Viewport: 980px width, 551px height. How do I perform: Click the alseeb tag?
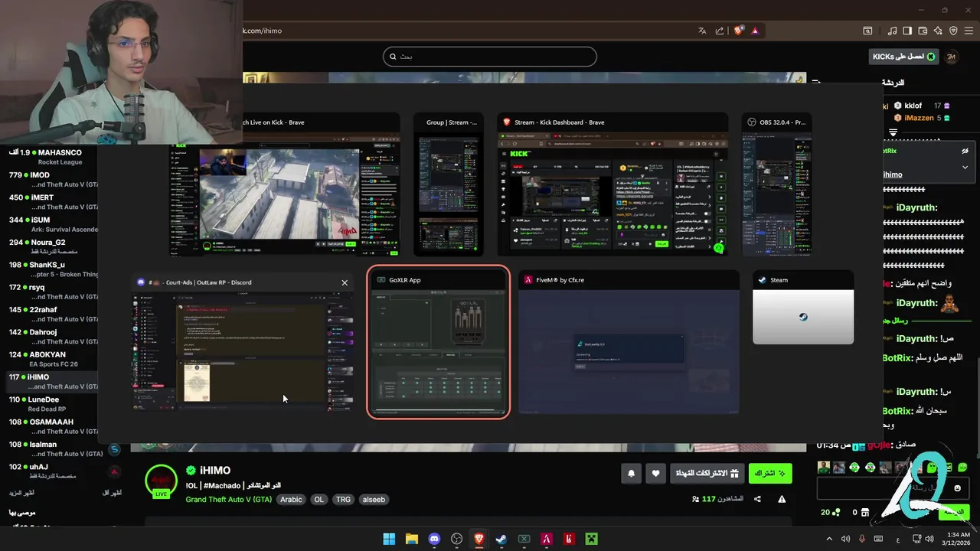374,500
